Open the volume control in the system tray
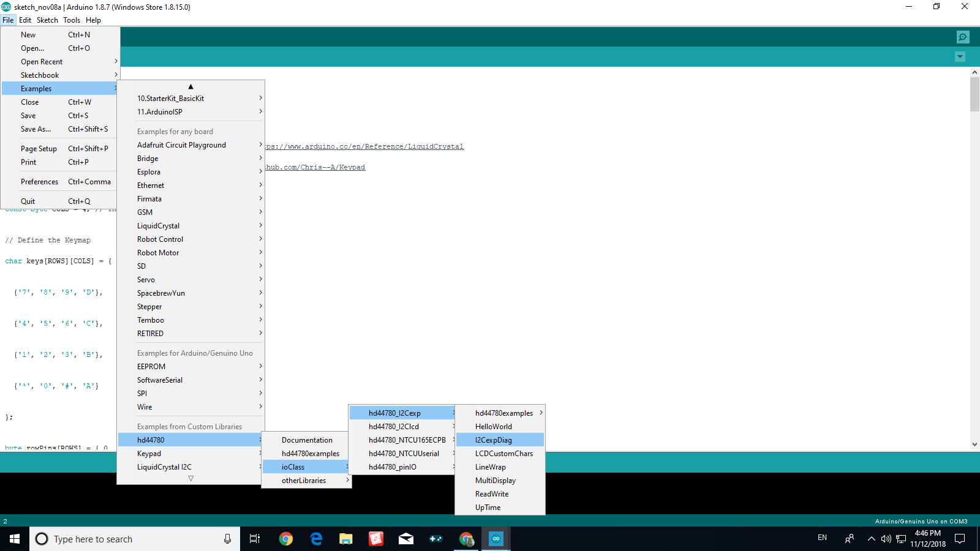This screenshot has width=980, height=551. [x=886, y=539]
